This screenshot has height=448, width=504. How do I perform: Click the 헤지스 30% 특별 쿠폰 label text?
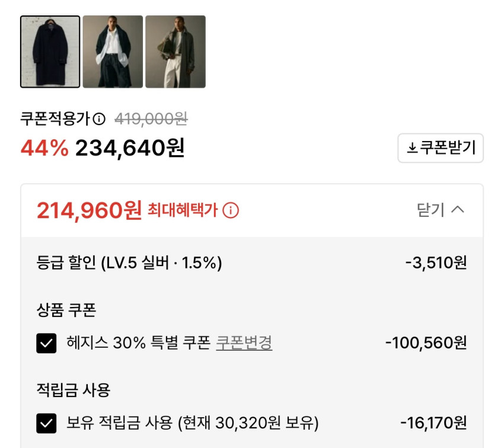[138, 343]
